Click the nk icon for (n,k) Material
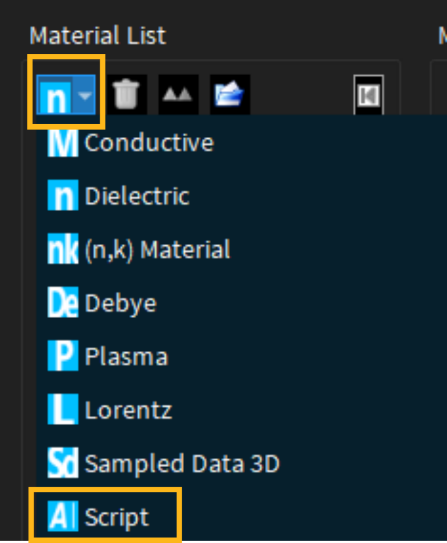The width and height of the screenshot is (447, 543). pos(63,249)
